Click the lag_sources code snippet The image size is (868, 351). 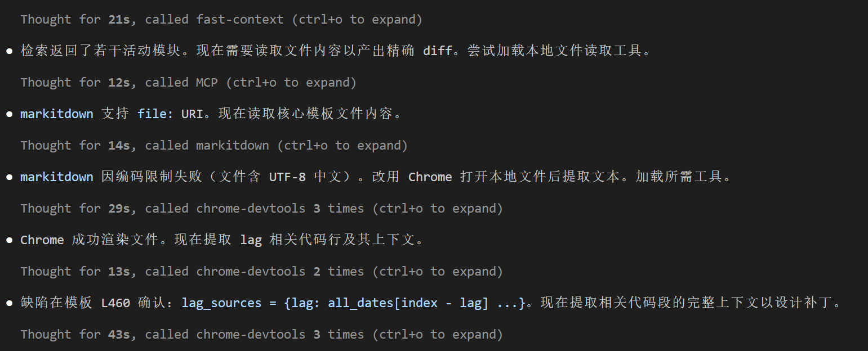click(x=353, y=303)
